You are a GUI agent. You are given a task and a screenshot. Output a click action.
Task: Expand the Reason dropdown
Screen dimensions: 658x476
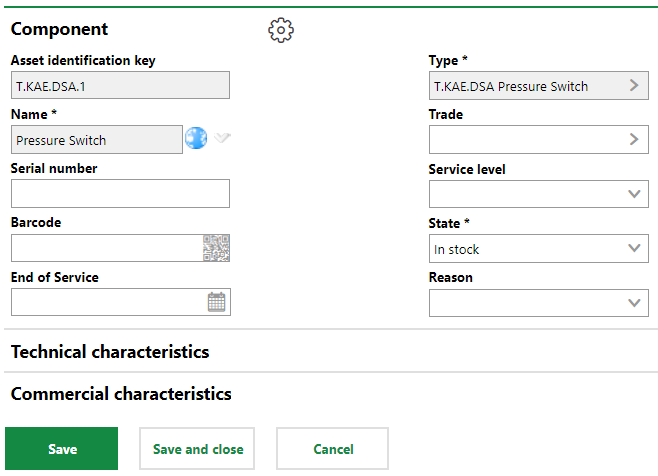[634, 302]
